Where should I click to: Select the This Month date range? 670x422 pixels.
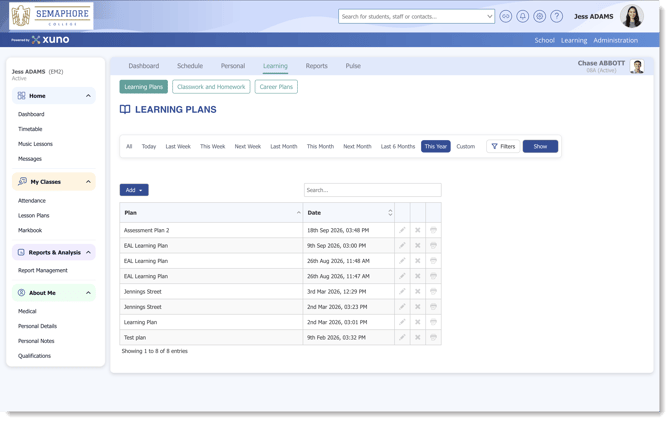click(320, 147)
